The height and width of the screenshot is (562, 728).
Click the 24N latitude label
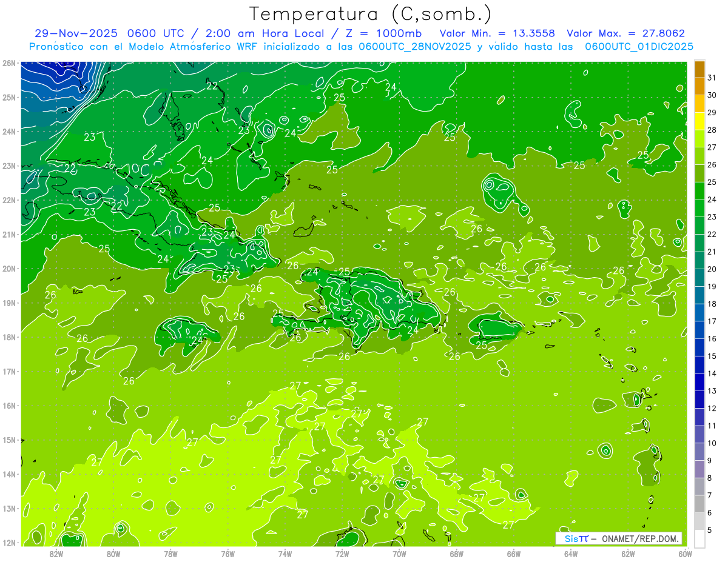(9, 132)
